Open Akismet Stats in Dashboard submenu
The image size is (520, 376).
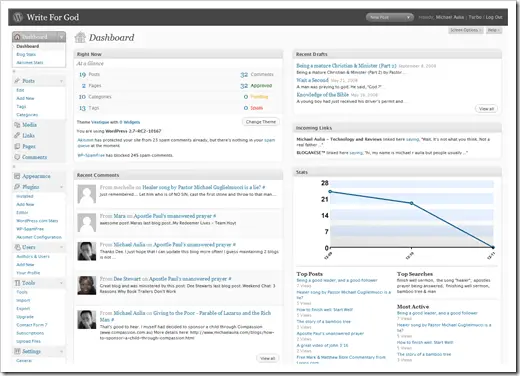click(x=30, y=63)
